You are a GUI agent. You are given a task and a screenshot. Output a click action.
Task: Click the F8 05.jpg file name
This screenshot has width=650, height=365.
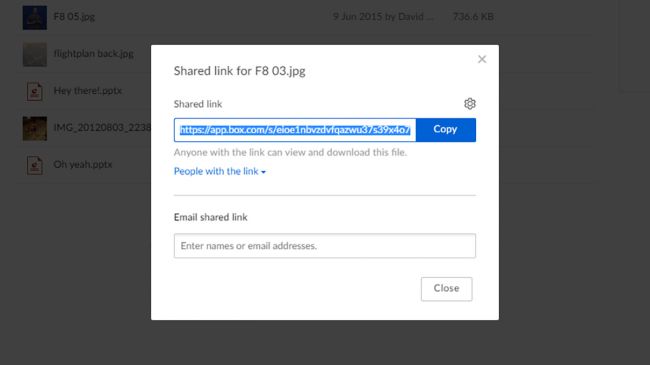point(74,17)
